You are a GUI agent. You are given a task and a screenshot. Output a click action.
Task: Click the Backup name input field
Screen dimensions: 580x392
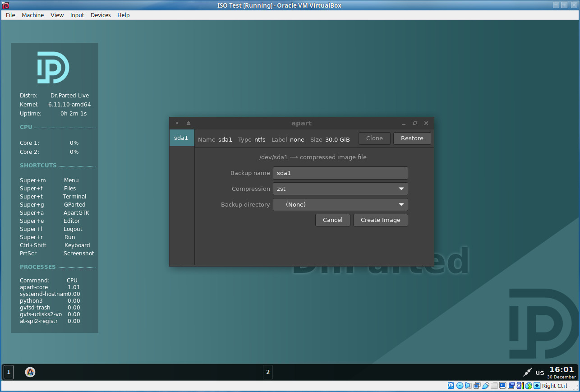[x=341, y=173]
